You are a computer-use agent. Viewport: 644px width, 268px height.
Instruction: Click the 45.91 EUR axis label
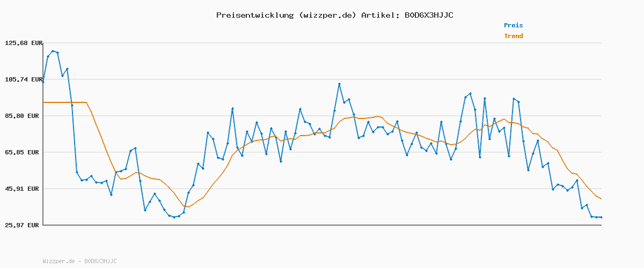[23, 189]
